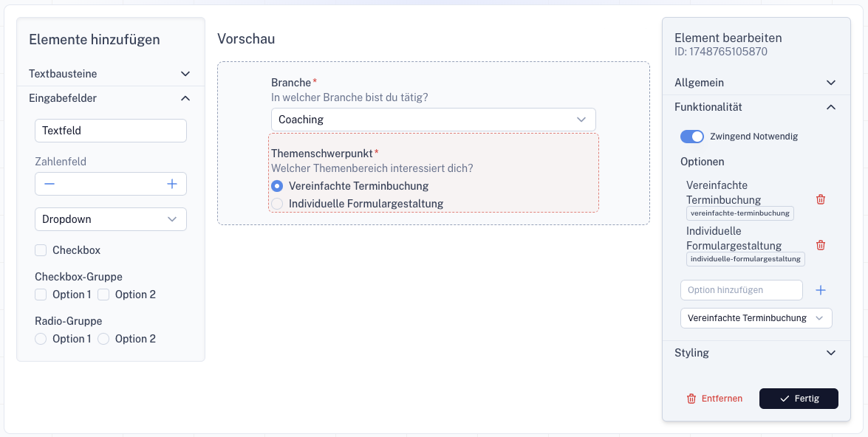This screenshot has width=868, height=437.
Task: Open the Branche dropdown showing Coaching
Action: point(433,120)
